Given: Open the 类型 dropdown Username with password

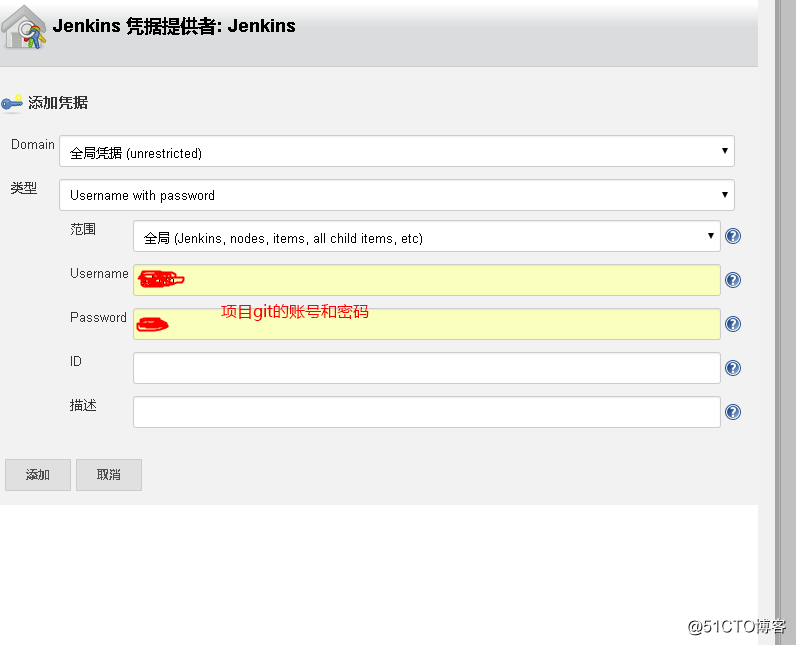Looking at the screenshot, I should [x=397, y=195].
